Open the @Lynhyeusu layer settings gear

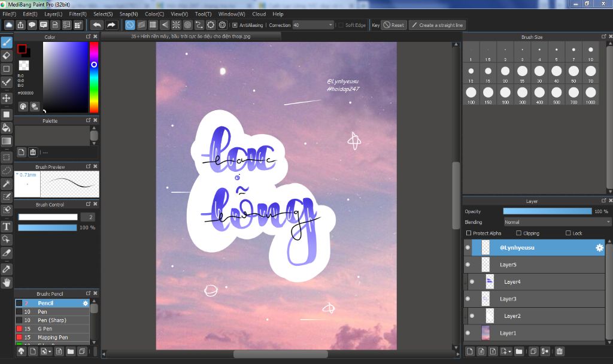(599, 248)
